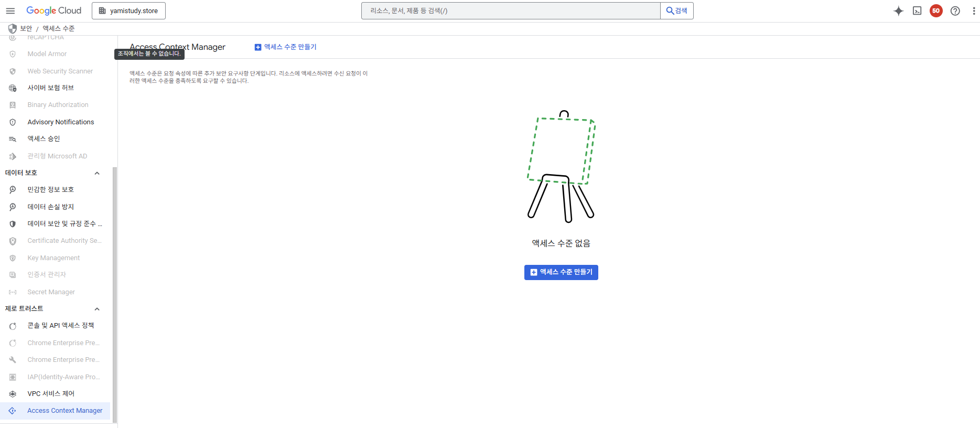Click the Binary Authorization sidebar icon
980x428 pixels.
[13, 105]
